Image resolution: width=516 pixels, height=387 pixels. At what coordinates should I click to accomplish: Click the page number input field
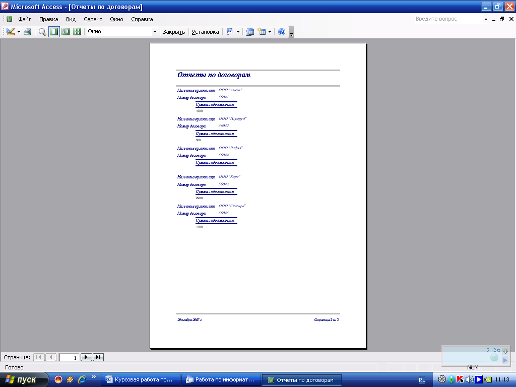[x=69, y=357]
